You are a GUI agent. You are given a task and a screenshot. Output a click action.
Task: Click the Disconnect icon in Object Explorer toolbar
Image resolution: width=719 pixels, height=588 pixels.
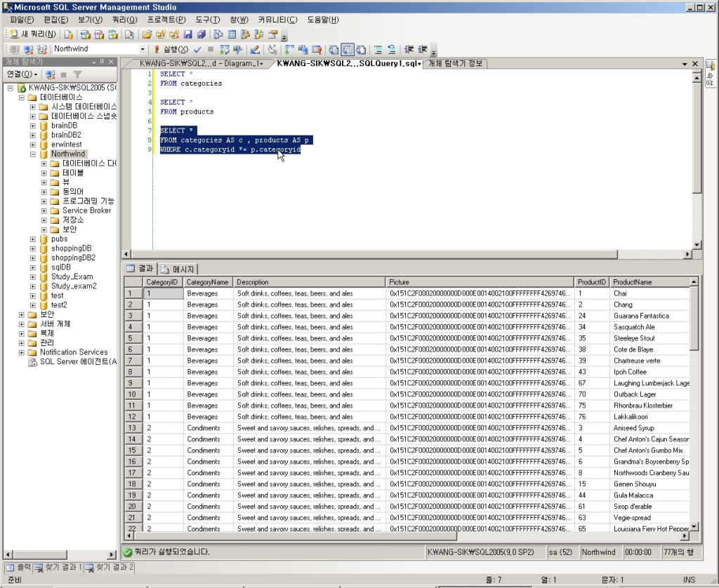pyautogui.click(x=51, y=74)
